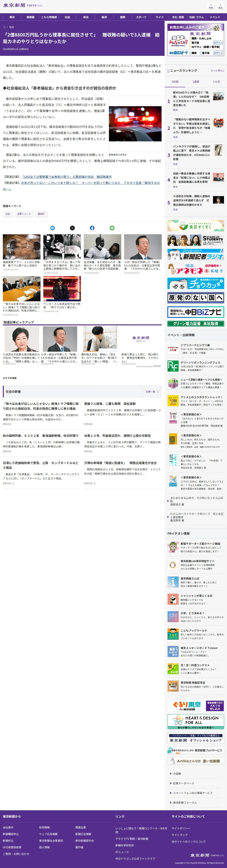Open 47ニュース footer link
Screen dimensions: 227x868
click(x=122, y=852)
